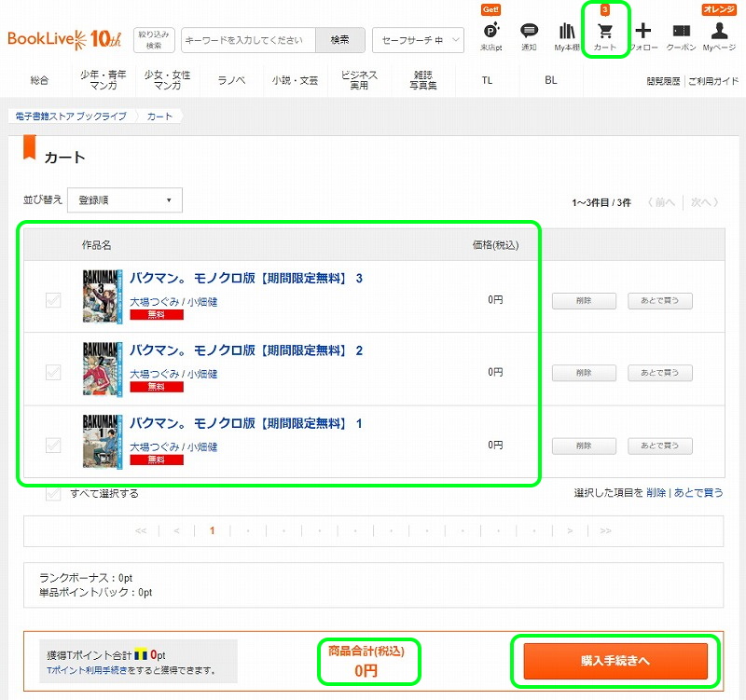This screenshot has height=700, width=746.
Task: Expand the セーフサーチ中 dropdown
Action: point(418,40)
